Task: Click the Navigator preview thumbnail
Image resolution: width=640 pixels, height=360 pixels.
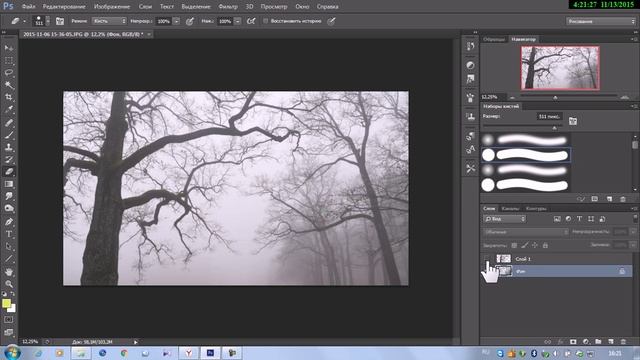Action: [x=560, y=68]
